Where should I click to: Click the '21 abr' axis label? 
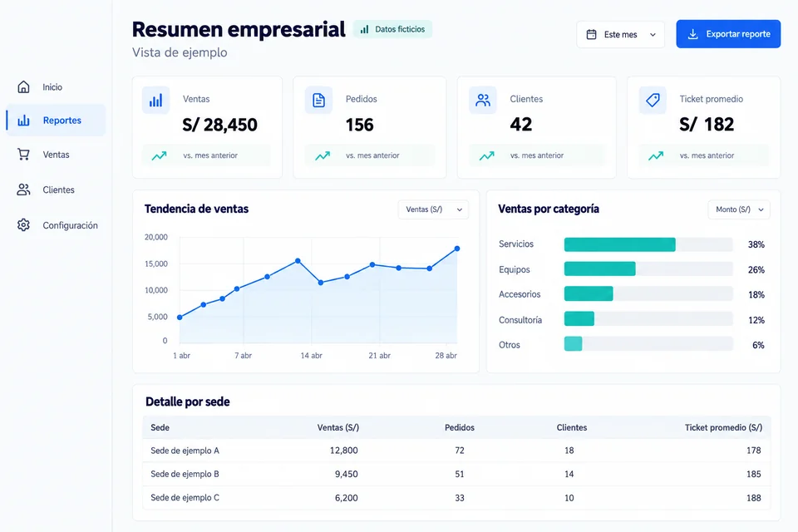pos(379,355)
